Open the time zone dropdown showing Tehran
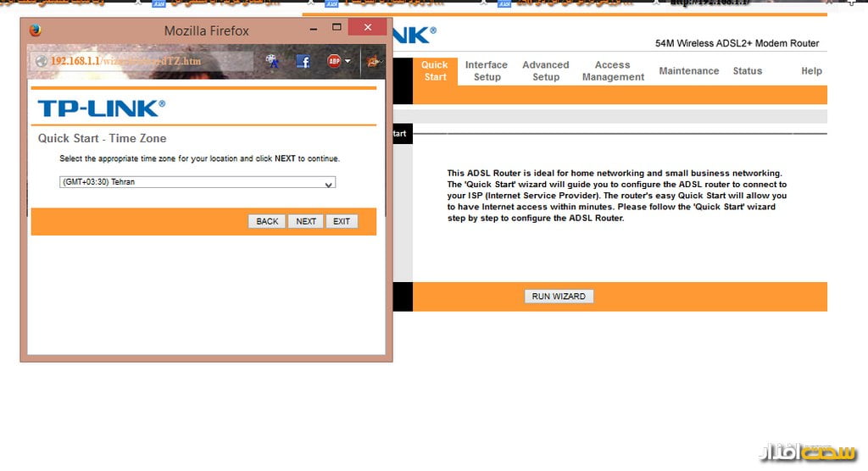This screenshot has height=471, width=868. click(198, 182)
